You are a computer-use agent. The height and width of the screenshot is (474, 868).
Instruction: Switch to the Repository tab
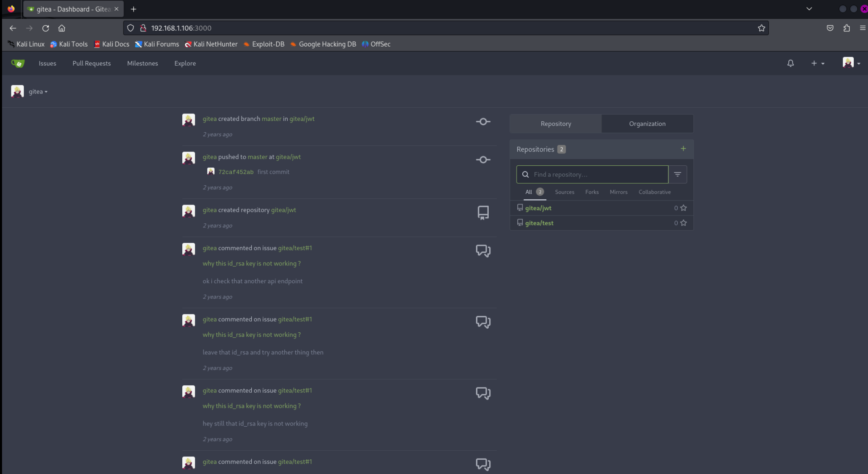[556, 124]
